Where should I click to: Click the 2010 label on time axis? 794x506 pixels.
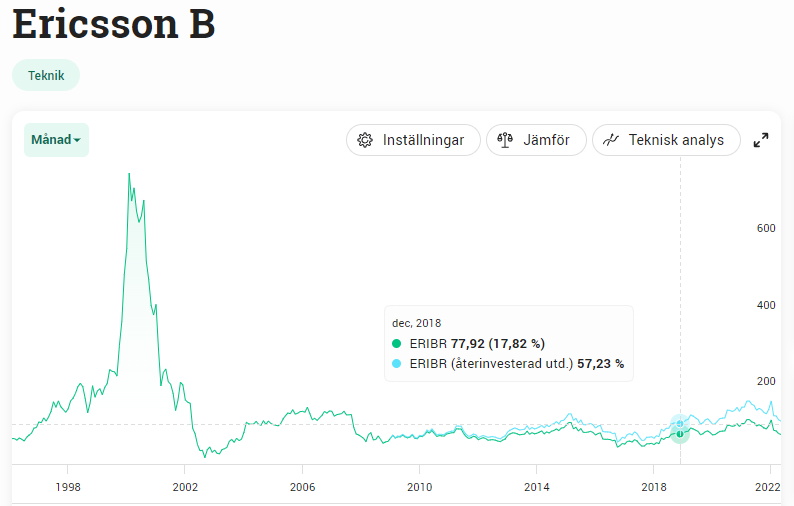[x=419, y=486]
